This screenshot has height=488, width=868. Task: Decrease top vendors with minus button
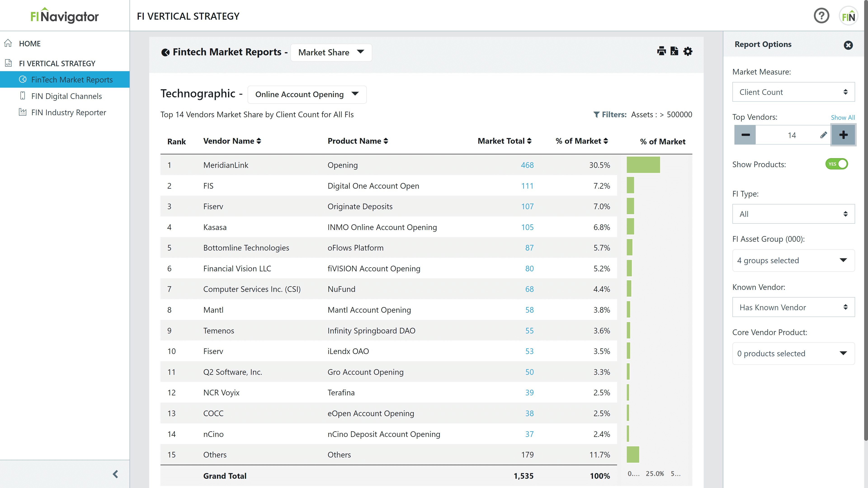click(x=745, y=135)
